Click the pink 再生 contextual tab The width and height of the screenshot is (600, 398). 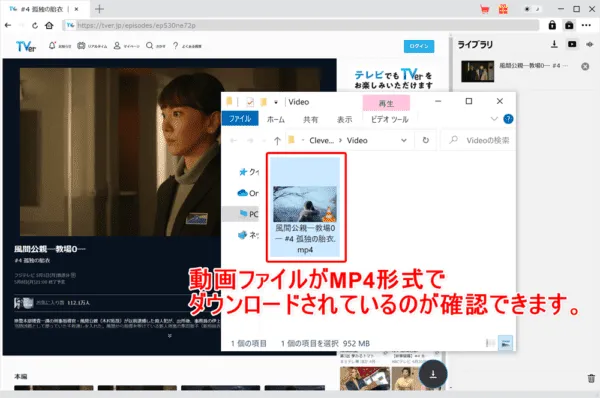click(x=386, y=103)
